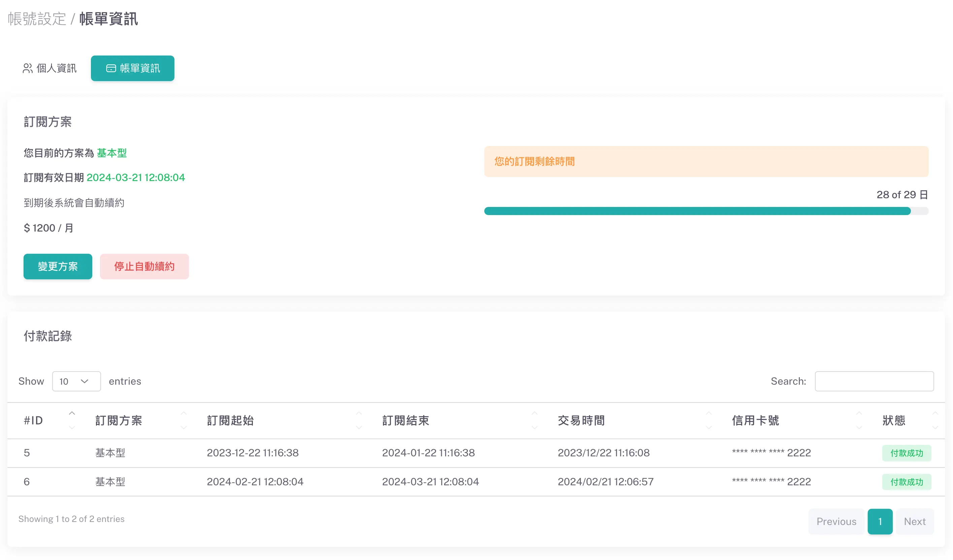The height and width of the screenshot is (560, 953).
Task: Sort table by #ID column arrows
Action: coord(72,420)
